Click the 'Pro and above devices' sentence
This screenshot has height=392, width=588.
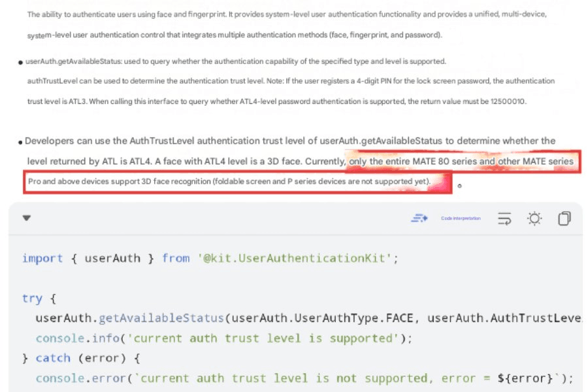[x=229, y=180]
